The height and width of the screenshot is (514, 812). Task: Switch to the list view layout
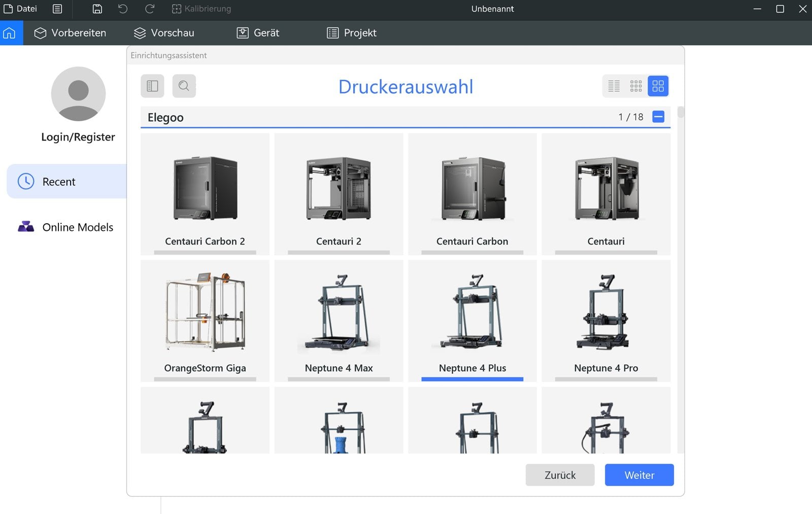614,86
